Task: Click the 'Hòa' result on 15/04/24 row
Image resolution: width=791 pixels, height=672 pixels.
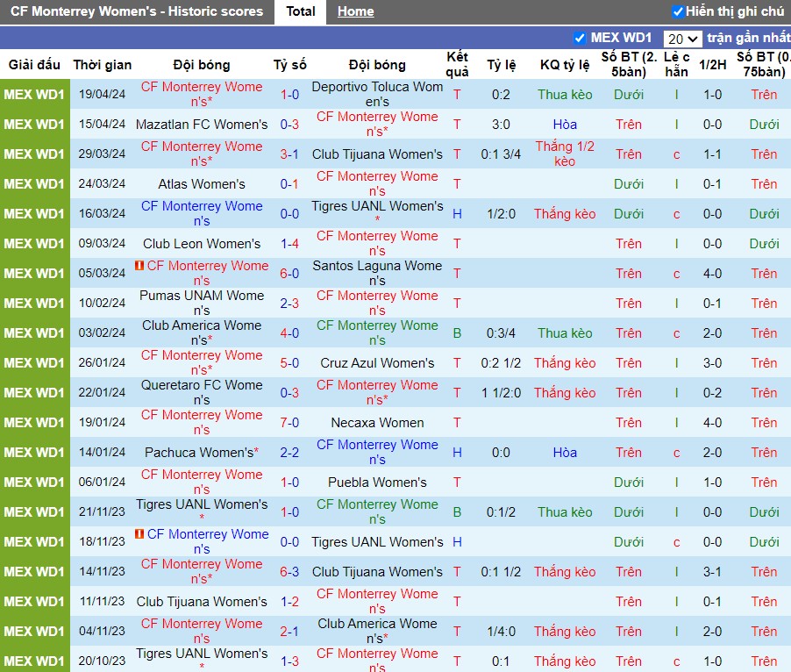Action: click(x=565, y=124)
